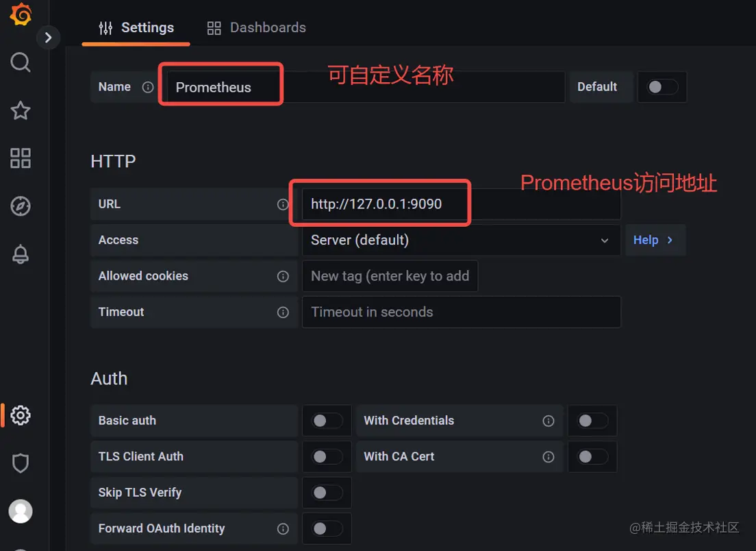
Task: Click the Auth section heading
Action: [x=109, y=378]
